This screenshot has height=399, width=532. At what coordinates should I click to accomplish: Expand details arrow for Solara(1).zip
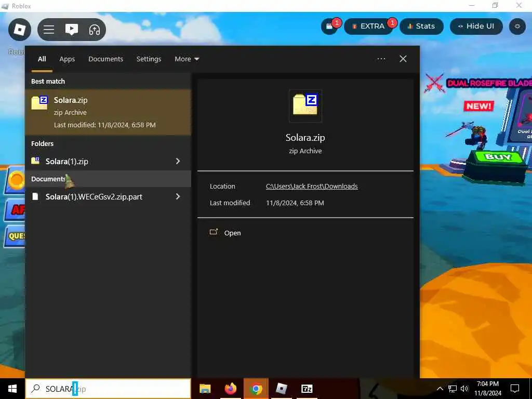tap(178, 161)
